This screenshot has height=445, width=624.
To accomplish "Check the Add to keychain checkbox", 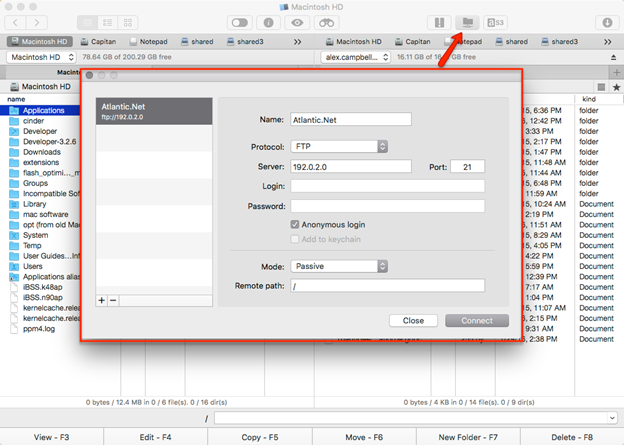I will click(294, 239).
